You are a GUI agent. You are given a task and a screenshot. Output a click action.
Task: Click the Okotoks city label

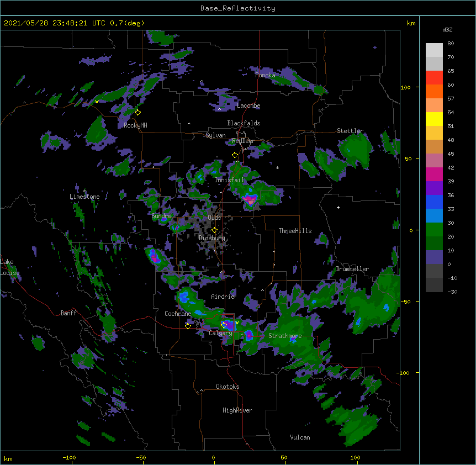click(x=228, y=387)
